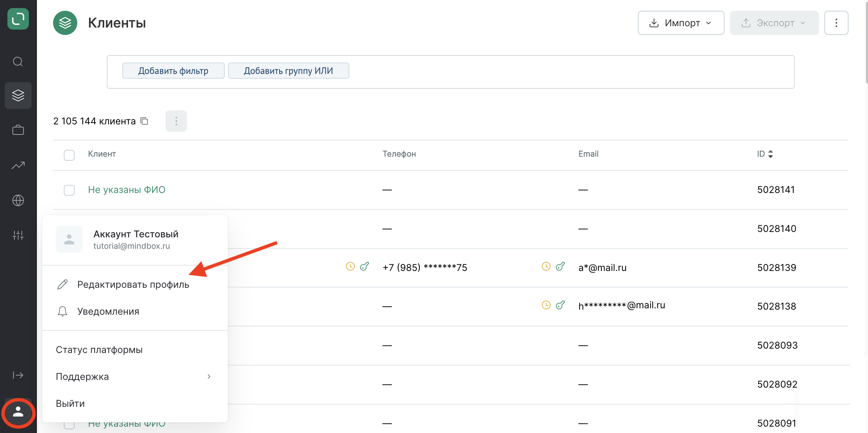868x433 pixels.
Task: Click key icon beside a*@mail.ru
Action: coord(560,266)
